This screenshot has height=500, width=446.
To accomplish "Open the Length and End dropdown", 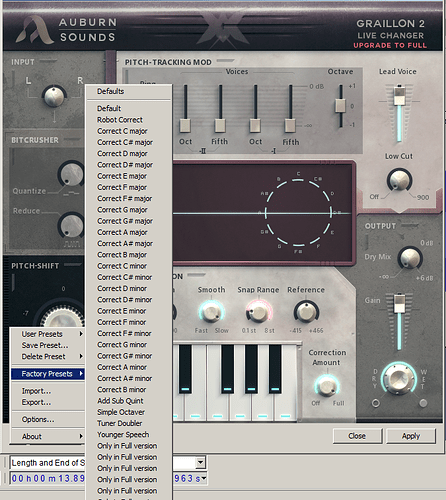I will coord(200,463).
